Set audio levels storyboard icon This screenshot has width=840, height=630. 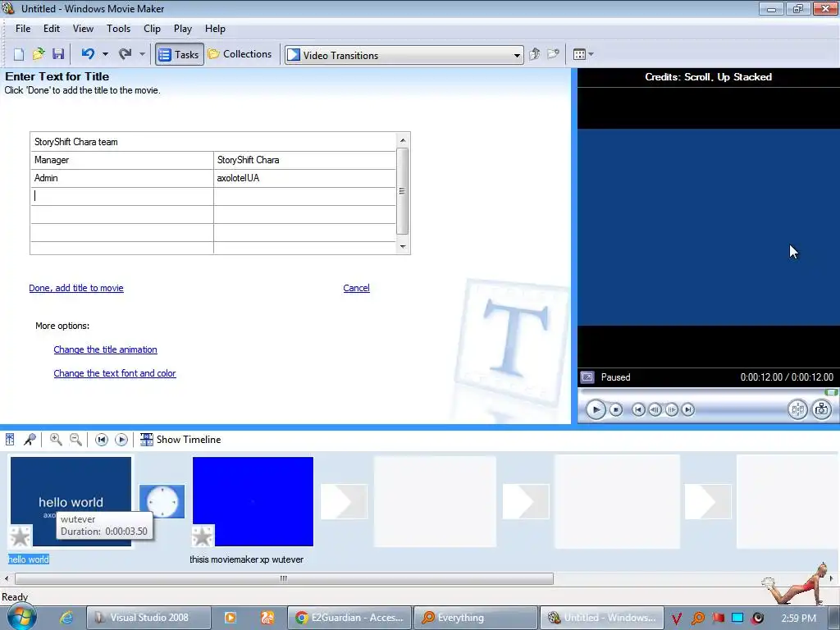[x=10, y=440]
